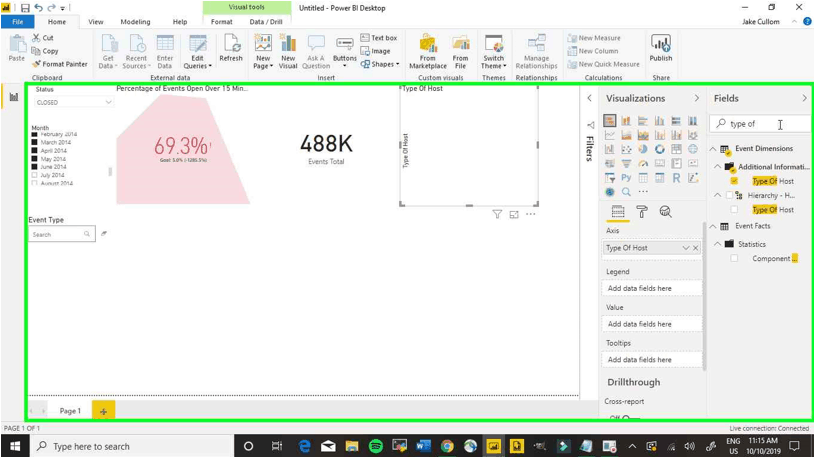Remove Type Of Host from Axis well
The image size is (816, 458).
696,248
